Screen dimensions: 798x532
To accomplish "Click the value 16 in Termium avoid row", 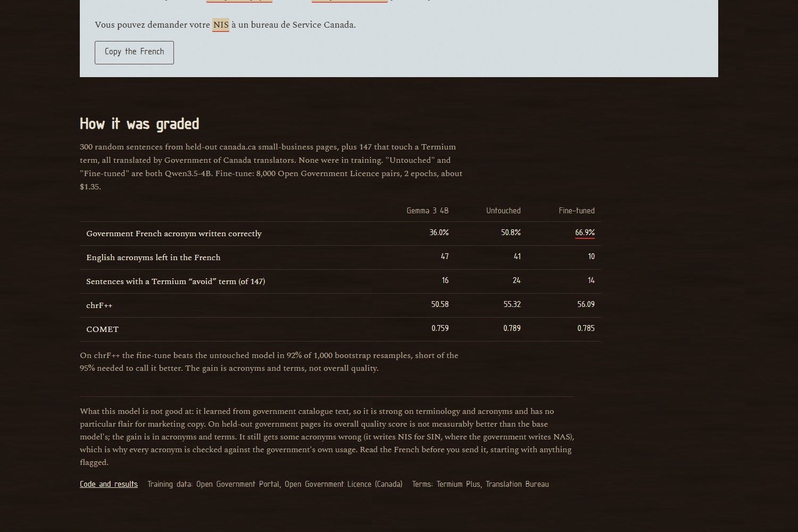I will pos(445,280).
